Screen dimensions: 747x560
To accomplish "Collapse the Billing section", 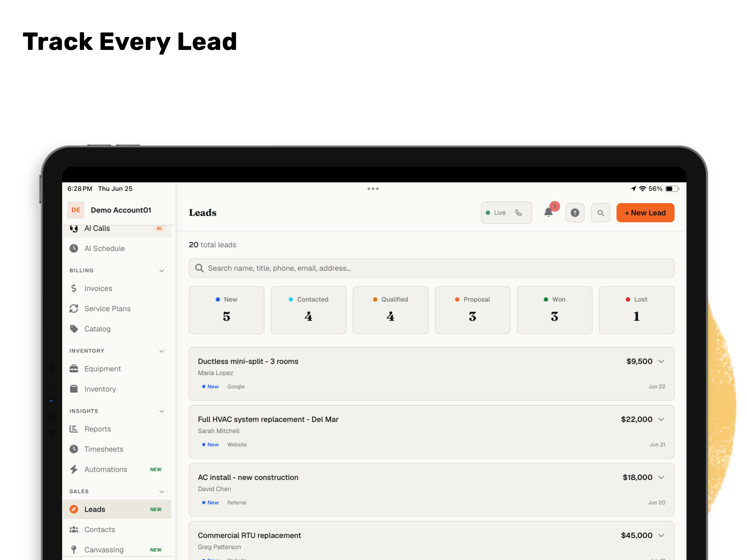I will (x=162, y=271).
